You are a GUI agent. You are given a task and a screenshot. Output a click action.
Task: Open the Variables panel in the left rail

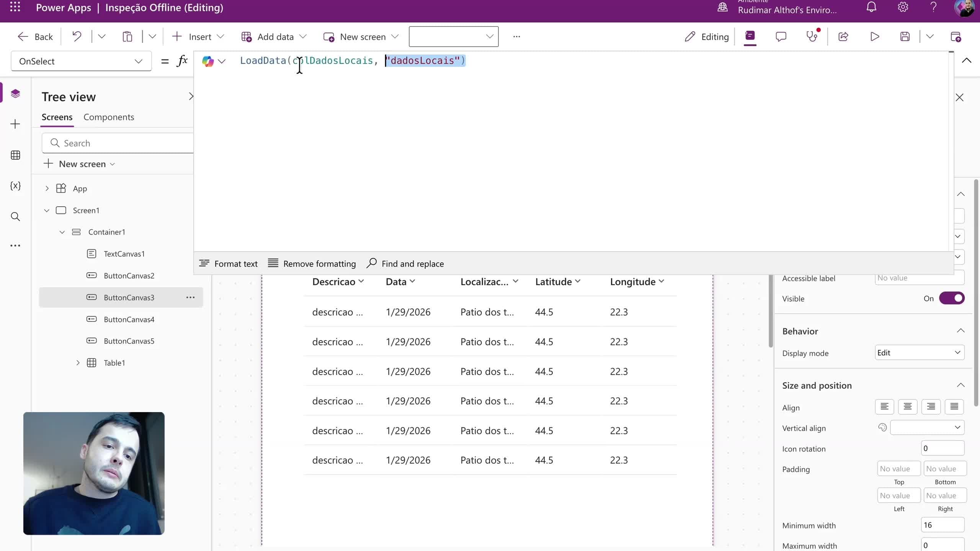pyautogui.click(x=15, y=186)
